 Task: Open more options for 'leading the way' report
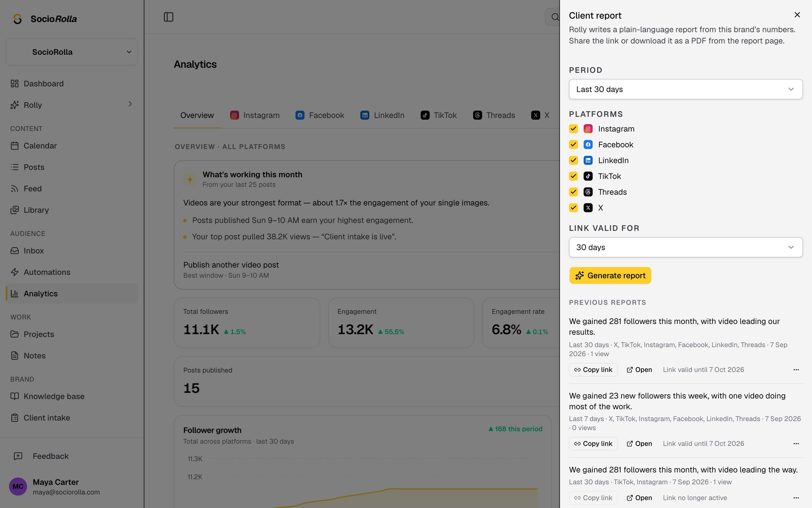pyautogui.click(x=796, y=498)
